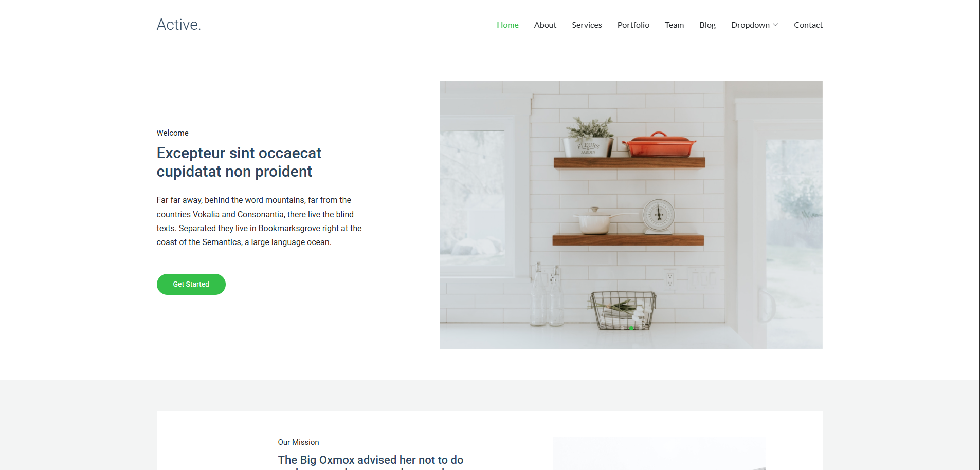Visit the Blog page from navbar

click(707, 25)
